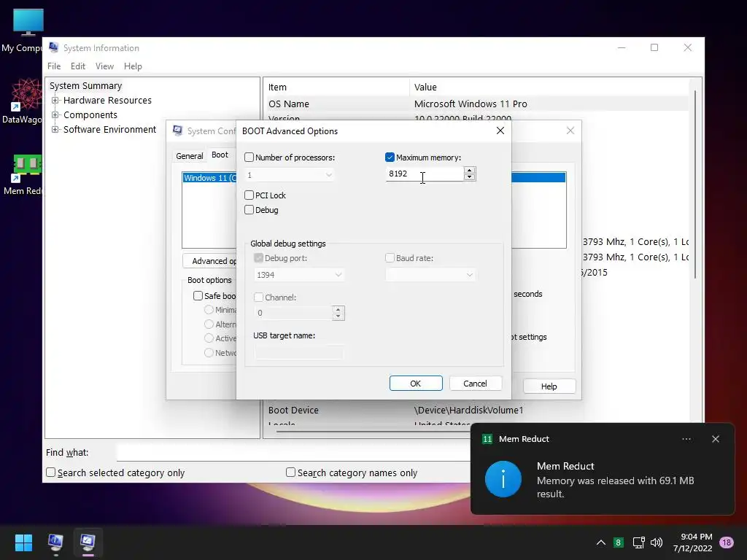Check Search selected category only

pos(50,472)
